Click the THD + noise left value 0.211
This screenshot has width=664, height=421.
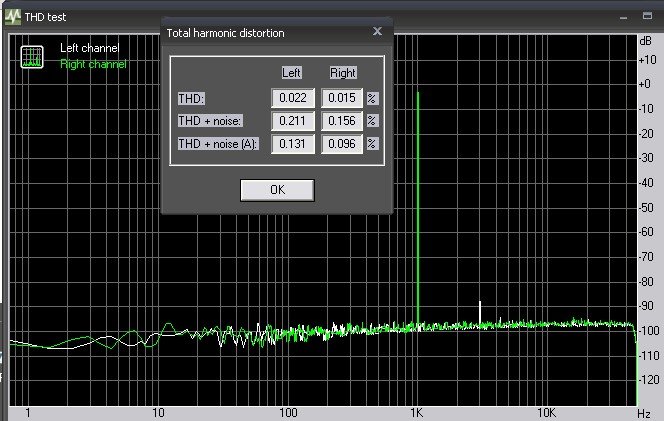(x=293, y=121)
